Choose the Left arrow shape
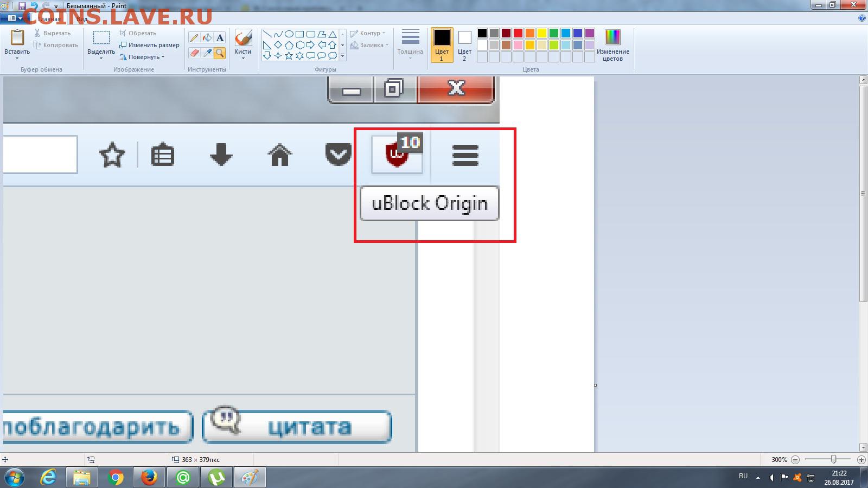Screen dimensions: 868x488 coord(321,45)
